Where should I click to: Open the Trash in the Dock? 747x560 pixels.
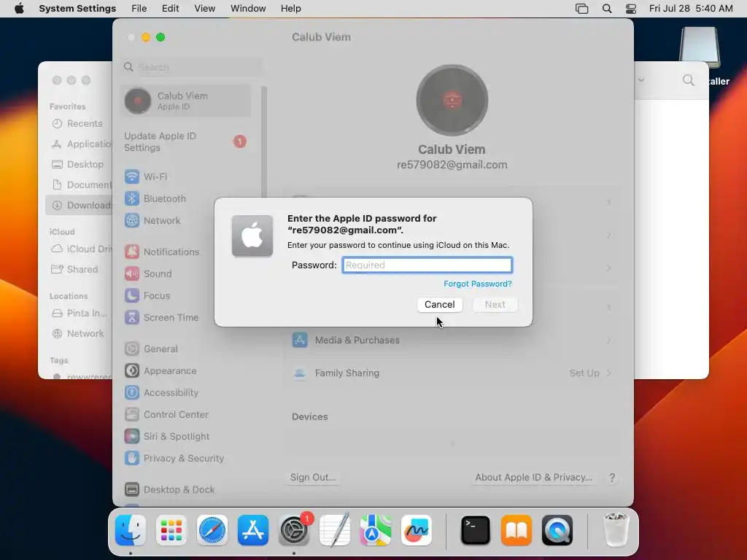[x=616, y=530]
